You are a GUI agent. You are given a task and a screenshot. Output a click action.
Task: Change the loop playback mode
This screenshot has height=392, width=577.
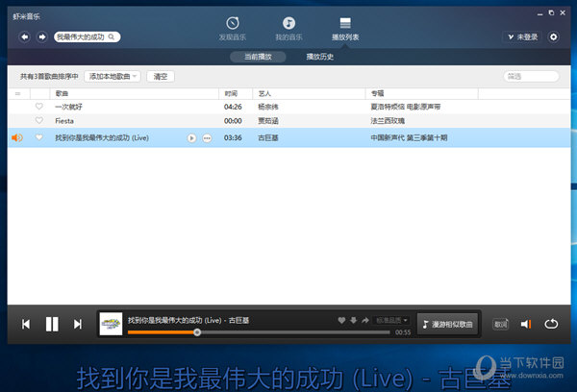pyautogui.click(x=551, y=324)
